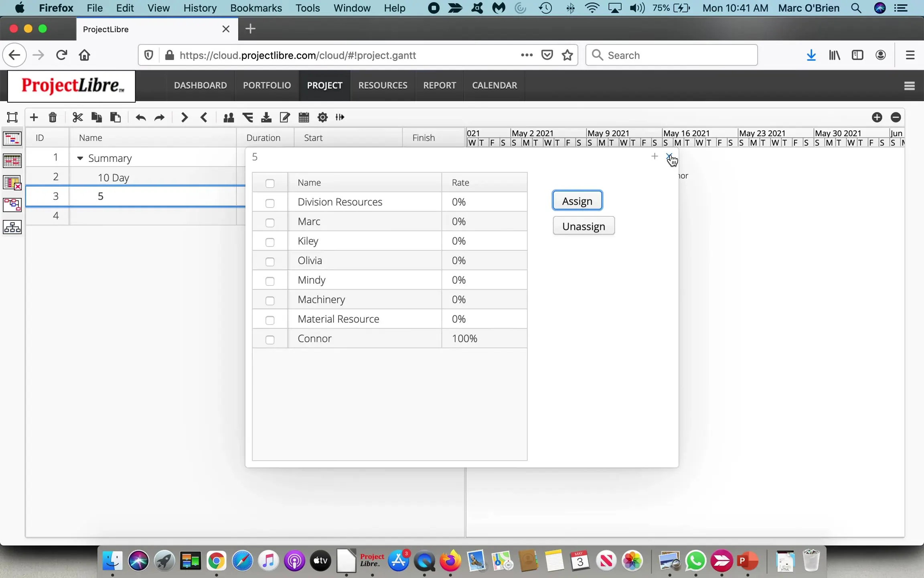This screenshot has height=578, width=924.
Task: Click the cut scissors icon
Action: pyautogui.click(x=77, y=117)
